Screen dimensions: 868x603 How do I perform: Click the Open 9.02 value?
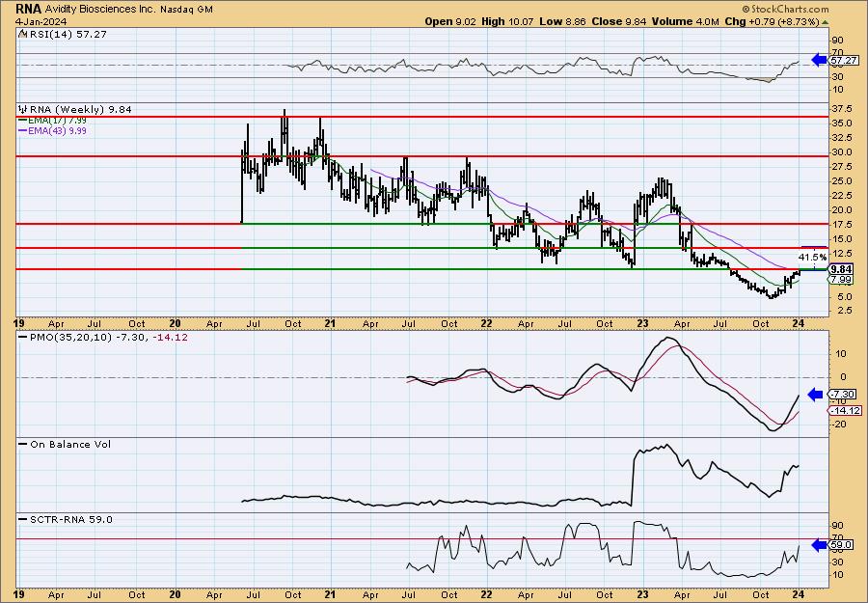tap(451, 21)
